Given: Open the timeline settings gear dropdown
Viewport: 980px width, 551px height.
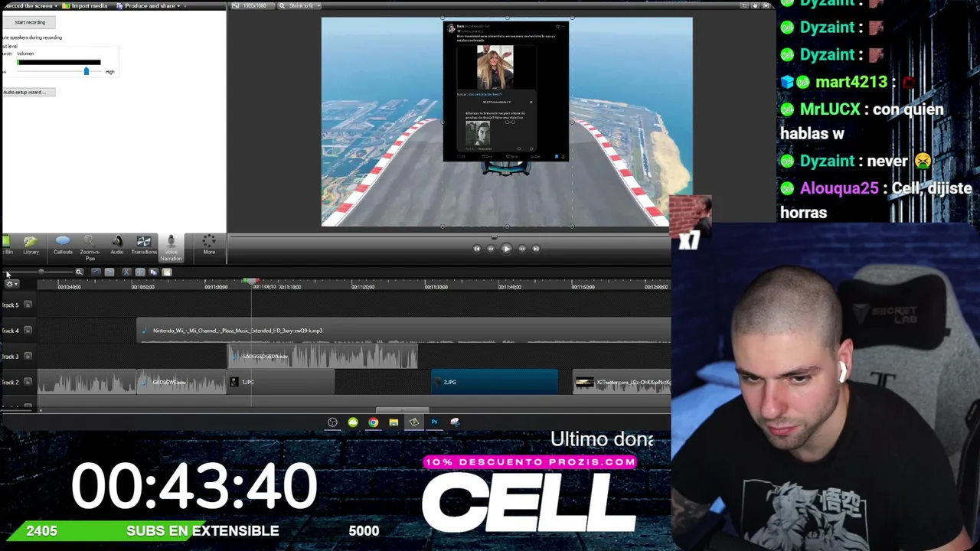Looking at the screenshot, I should point(11,284).
